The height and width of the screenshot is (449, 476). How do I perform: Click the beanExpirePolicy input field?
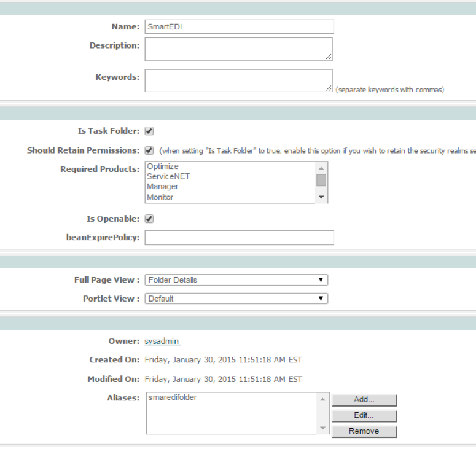[x=239, y=238]
